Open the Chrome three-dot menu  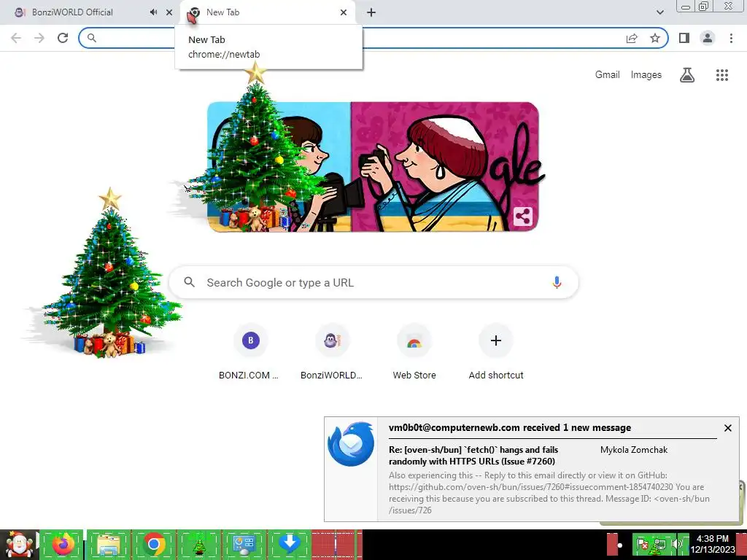tap(731, 38)
